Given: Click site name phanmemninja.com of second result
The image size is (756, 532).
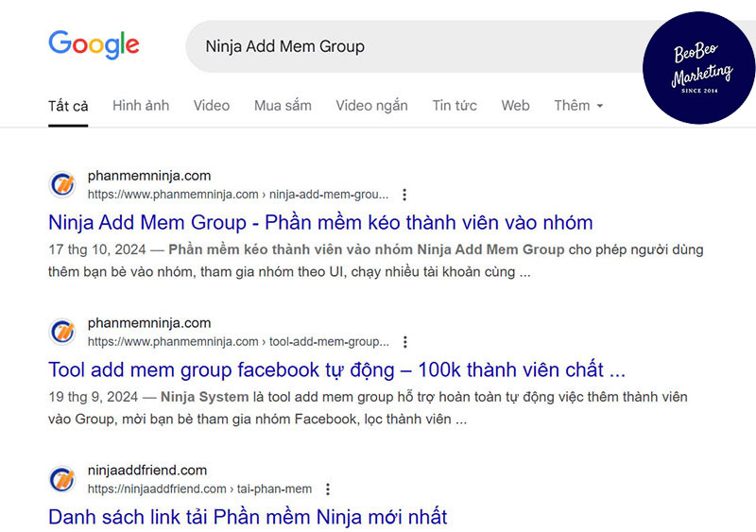Looking at the screenshot, I should (149, 322).
